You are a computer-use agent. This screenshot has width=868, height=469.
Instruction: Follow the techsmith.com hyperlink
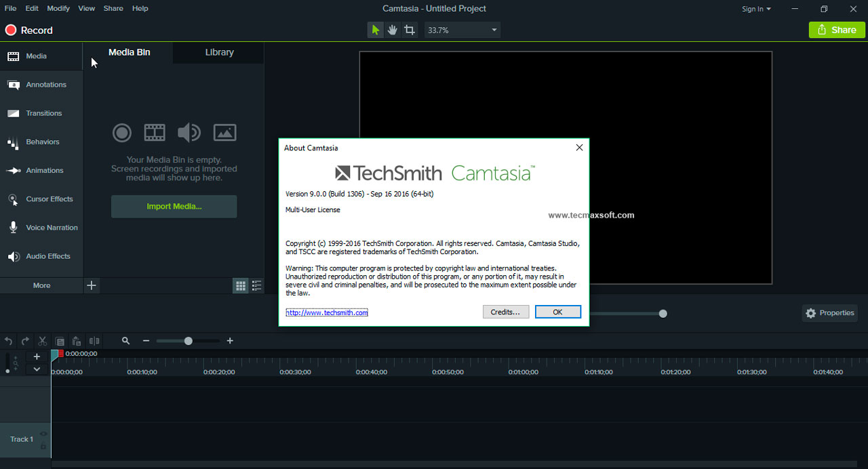327,312
